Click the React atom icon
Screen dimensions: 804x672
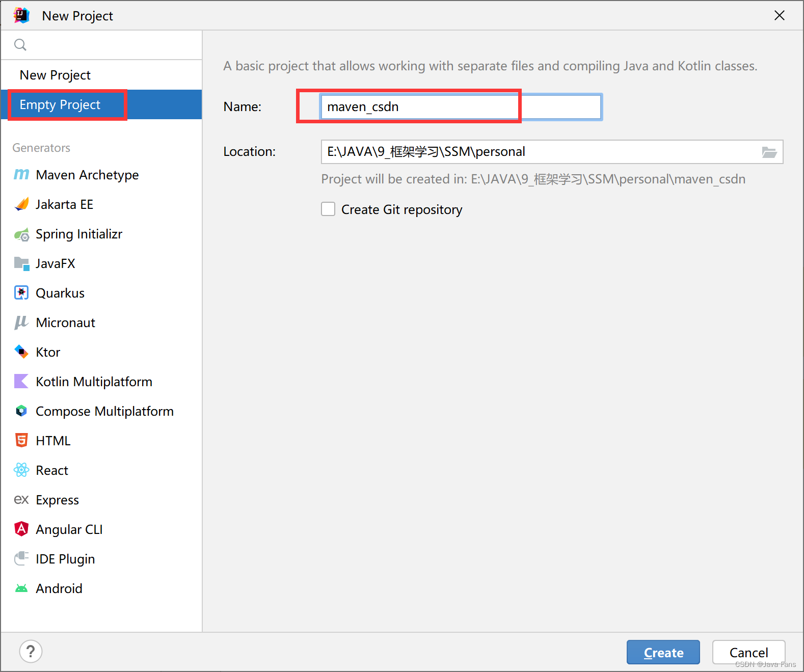[x=21, y=470]
